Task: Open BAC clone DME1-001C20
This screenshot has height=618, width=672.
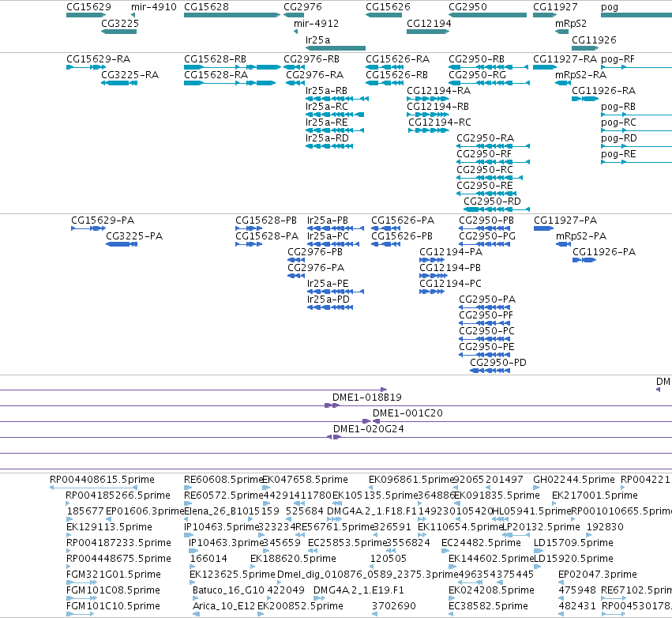Action: [407, 413]
